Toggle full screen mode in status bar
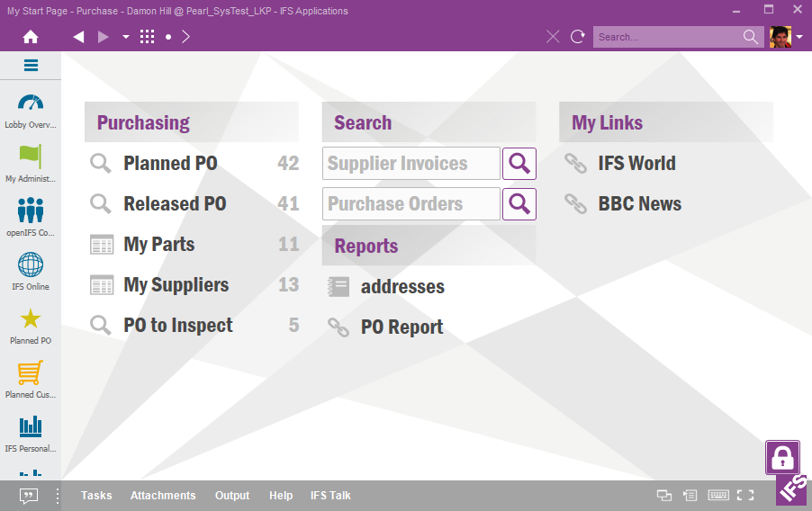Screen dimensions: 812x511 pos(744,495)
